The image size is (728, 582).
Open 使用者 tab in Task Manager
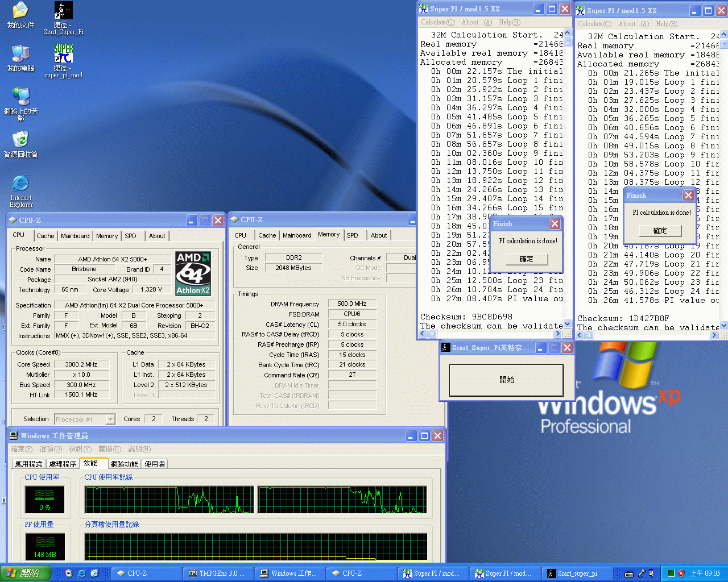[x=155, y=464]
